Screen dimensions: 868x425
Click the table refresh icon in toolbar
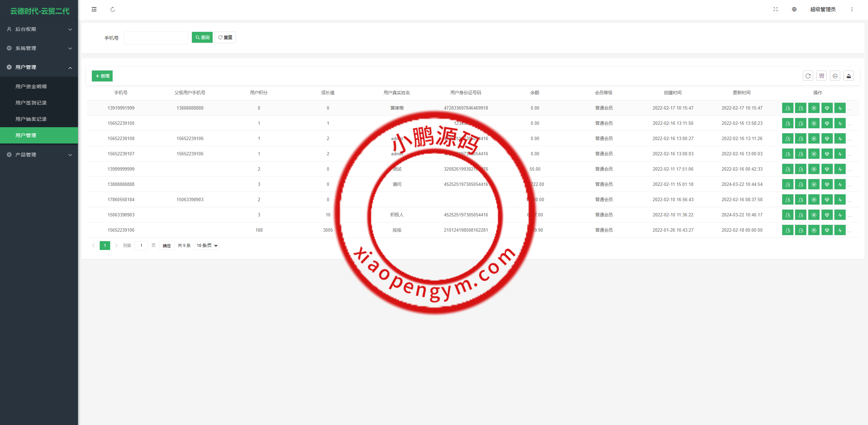click(808, 76)
